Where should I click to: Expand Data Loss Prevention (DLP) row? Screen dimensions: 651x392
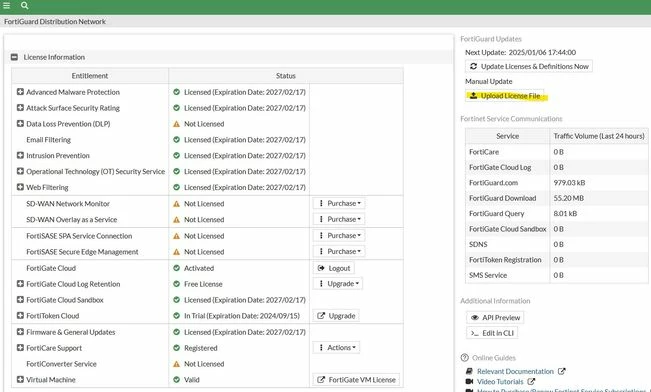[x=20, y=123]
